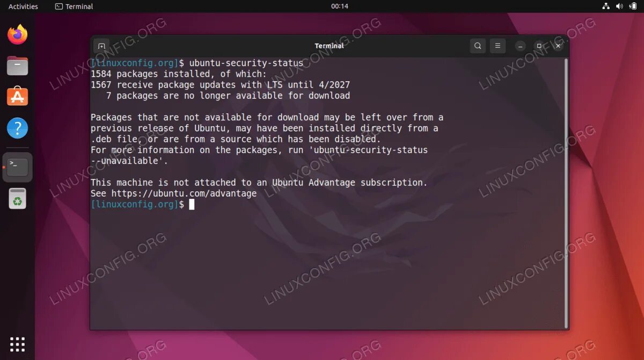Maximize the Terminal window
This screenshot has height=360, width=644.
coord(539,46)
